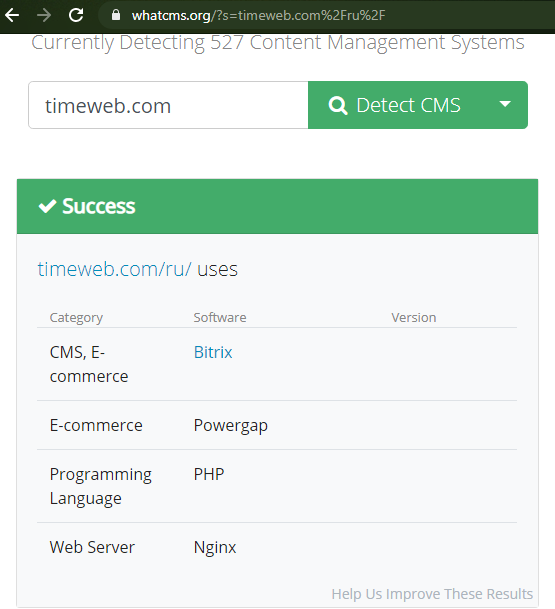Click the Currently Detecting 527 Content Management Systems heading
The image size is (555, 609).
pyautogui.click(x=278, y=43)
